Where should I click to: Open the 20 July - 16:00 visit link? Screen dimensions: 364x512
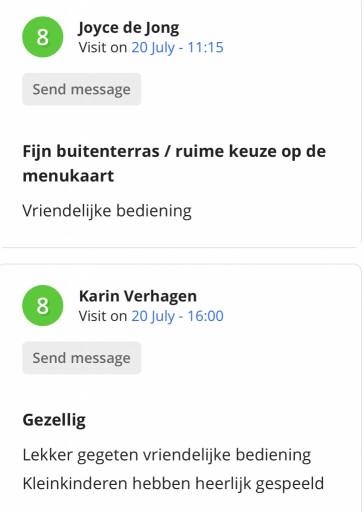[177, 316]
